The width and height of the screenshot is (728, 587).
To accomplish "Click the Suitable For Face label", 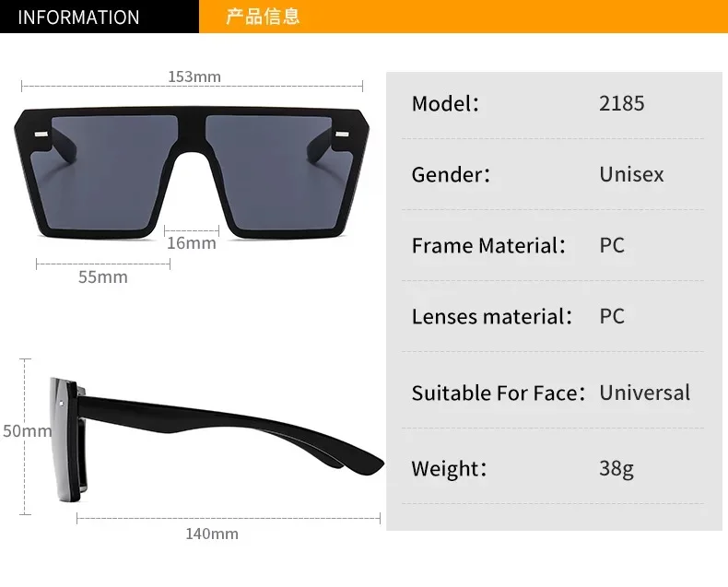I will tap(499, 393).
